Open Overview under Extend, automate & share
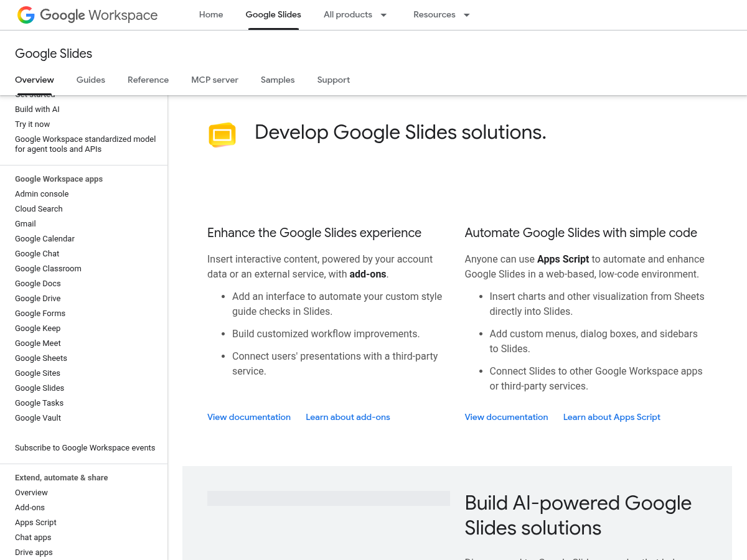 click(x=31, y=492)
